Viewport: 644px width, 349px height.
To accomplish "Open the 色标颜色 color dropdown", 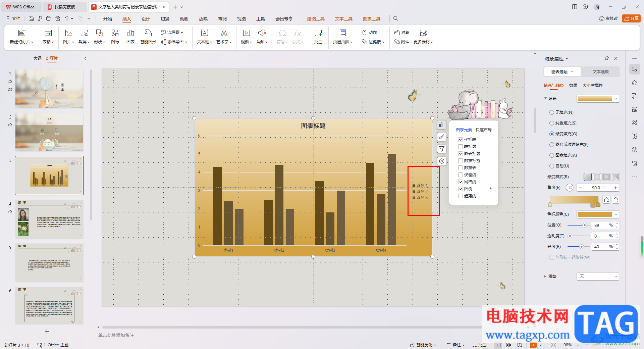I will [x=598, y=214].
